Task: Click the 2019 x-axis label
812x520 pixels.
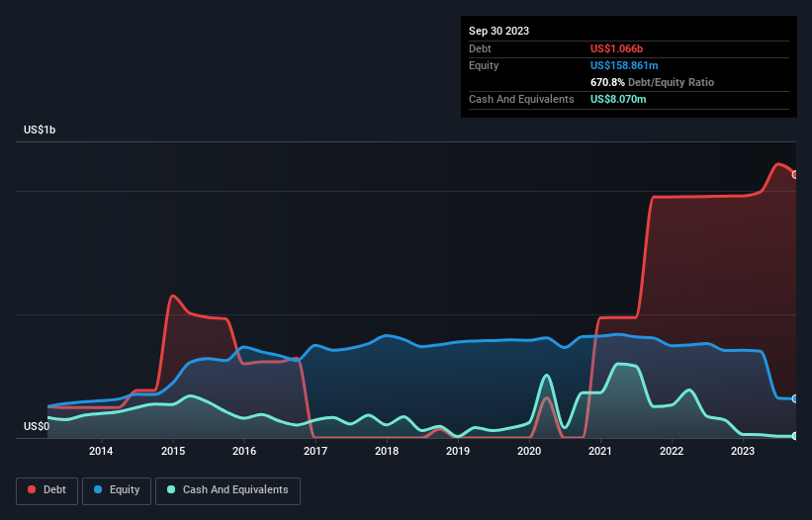Action: tap(458, 451)
